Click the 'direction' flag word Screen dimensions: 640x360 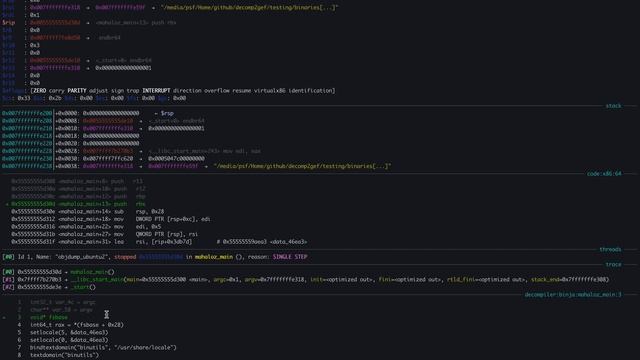187,91
